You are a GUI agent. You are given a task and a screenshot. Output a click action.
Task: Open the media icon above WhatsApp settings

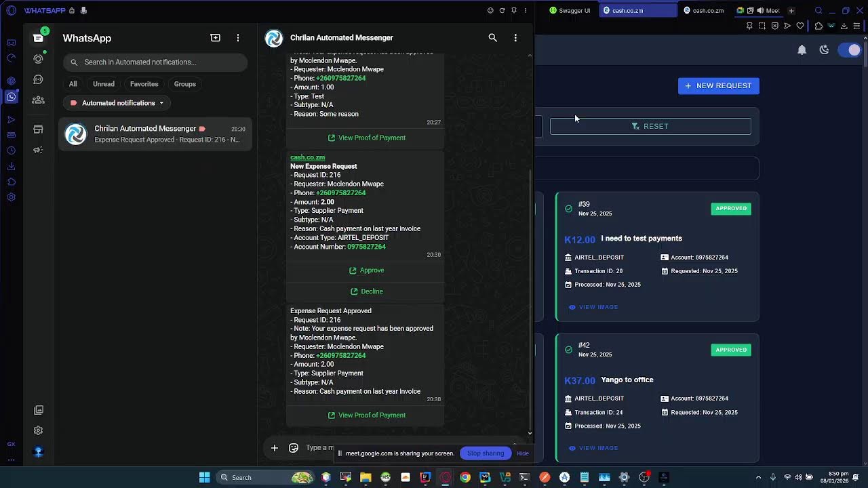tap(39, 410)
